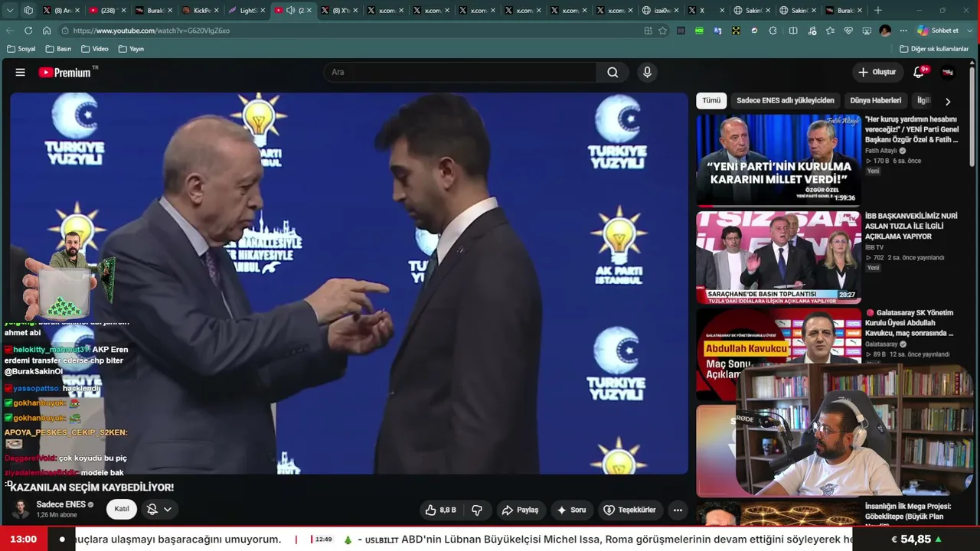Open a new browser tab

pyautogui.click(x=878, y=11)
